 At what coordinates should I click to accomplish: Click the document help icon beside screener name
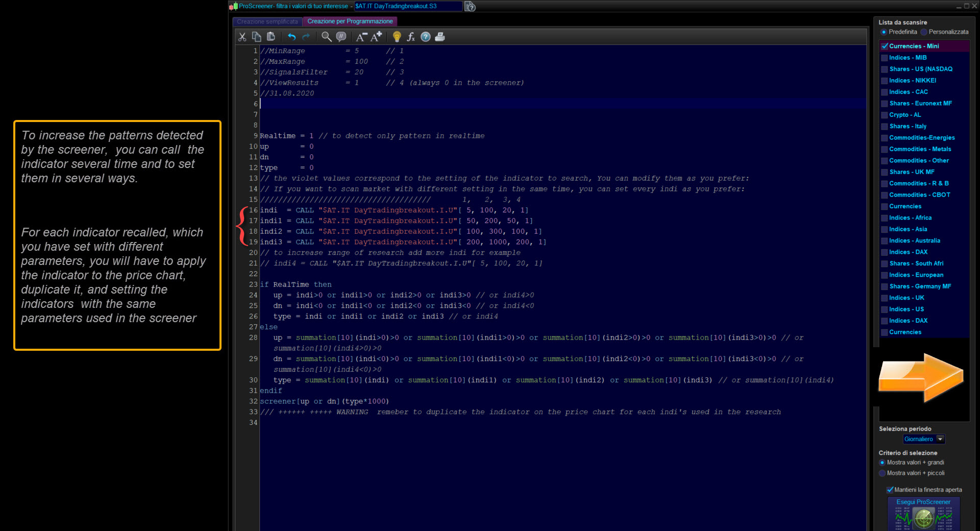(x=470, y=6)
